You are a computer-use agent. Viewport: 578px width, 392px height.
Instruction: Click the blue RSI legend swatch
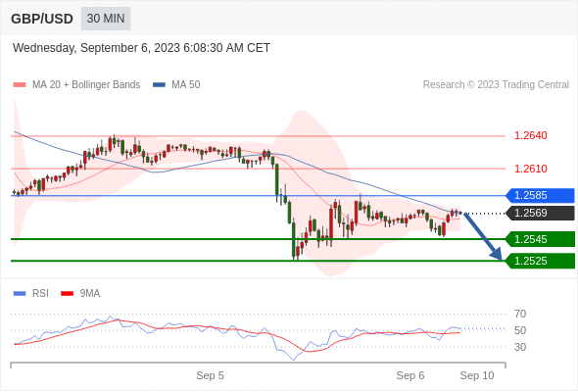20,294
